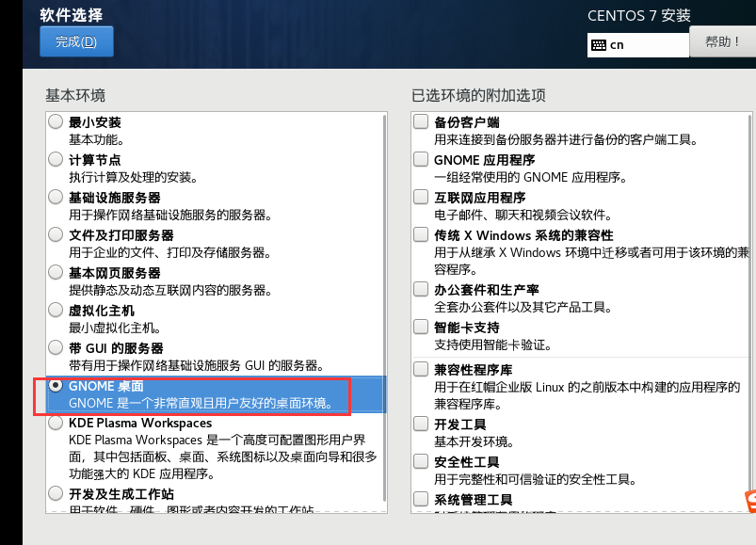This screenshot has height=545, width=756.
Task: Select 基本网页服务器 radio button
Action: click(56, 272)
